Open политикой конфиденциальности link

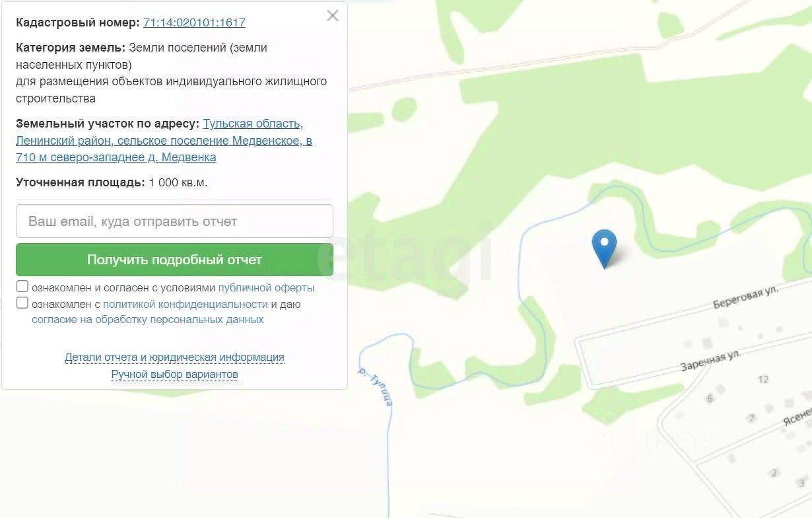(x=185, y=305)
